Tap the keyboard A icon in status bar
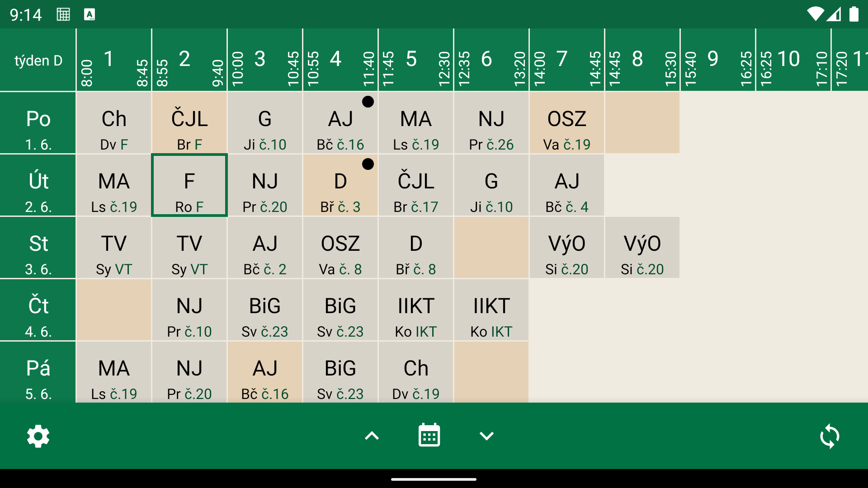 coord(90,14)
